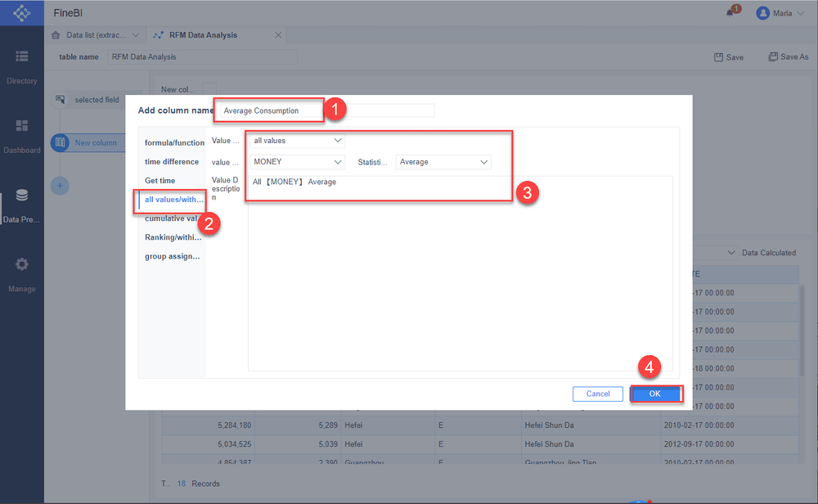Open the MONEY field dropdown

coord(297,162)
